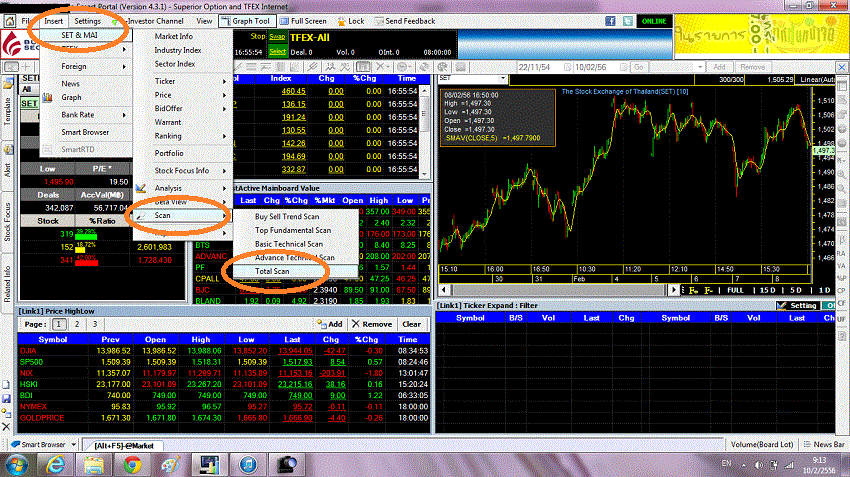This screenshot has width=850, height=477.
Task: Open the SET symbol dropdown above the chart
Action: [503, 79]
